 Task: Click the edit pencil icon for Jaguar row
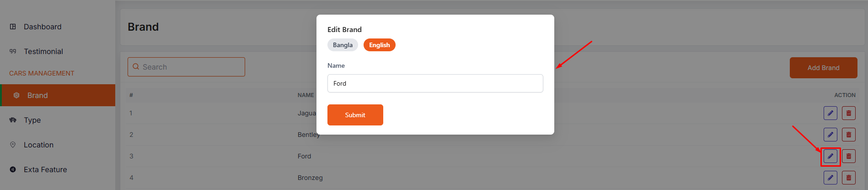point(830,113)
